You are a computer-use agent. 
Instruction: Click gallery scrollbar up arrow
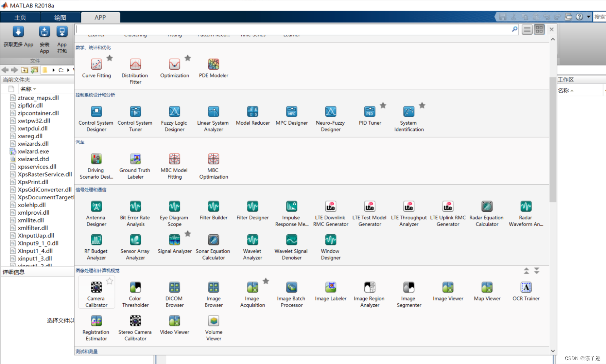pos(553,39)
